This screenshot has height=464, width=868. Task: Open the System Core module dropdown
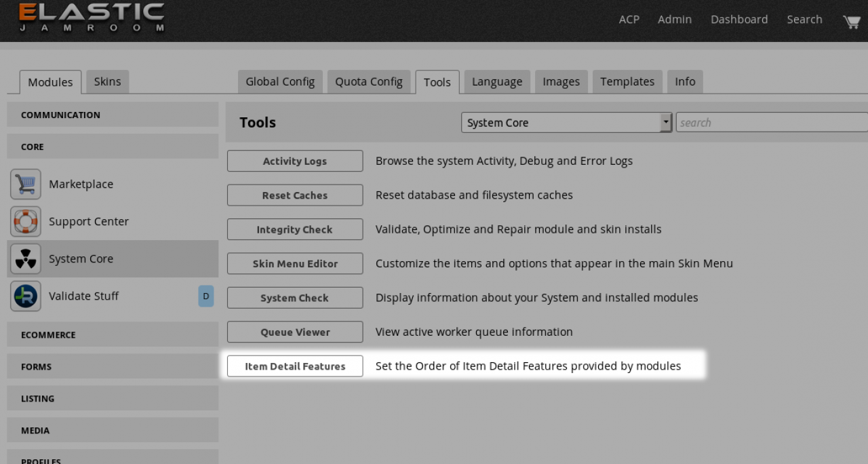[566, 123]
